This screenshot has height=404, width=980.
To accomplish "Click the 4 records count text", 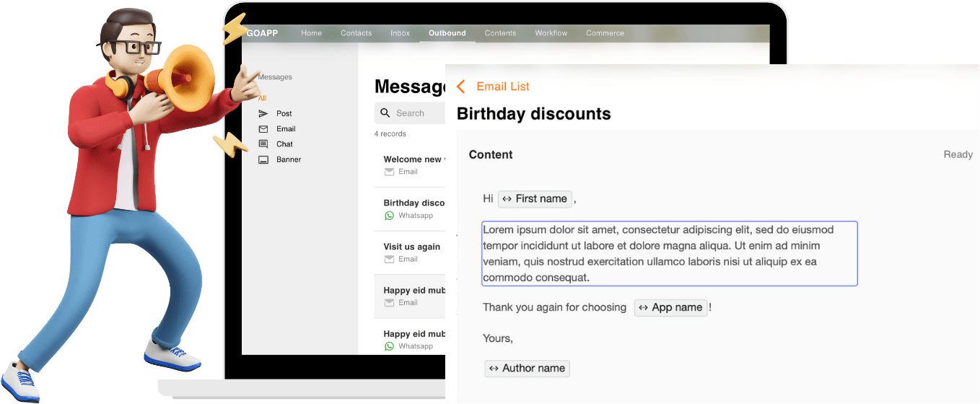I will 390,134.
